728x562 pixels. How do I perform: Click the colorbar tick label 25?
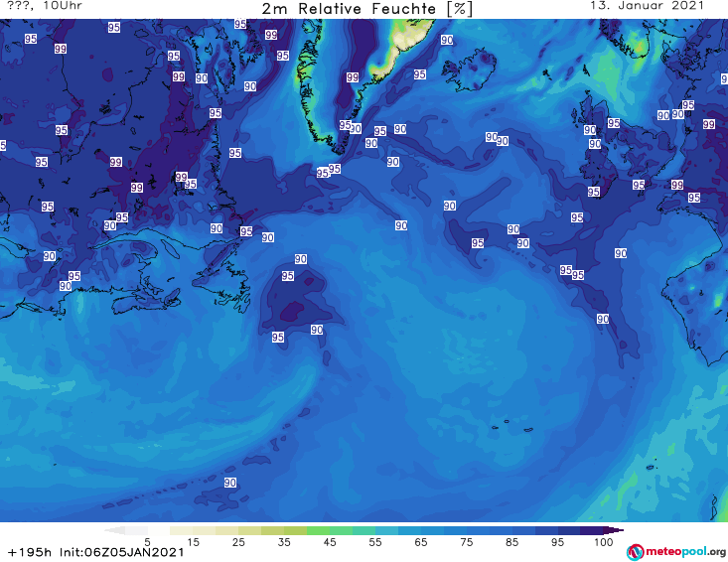238,542
